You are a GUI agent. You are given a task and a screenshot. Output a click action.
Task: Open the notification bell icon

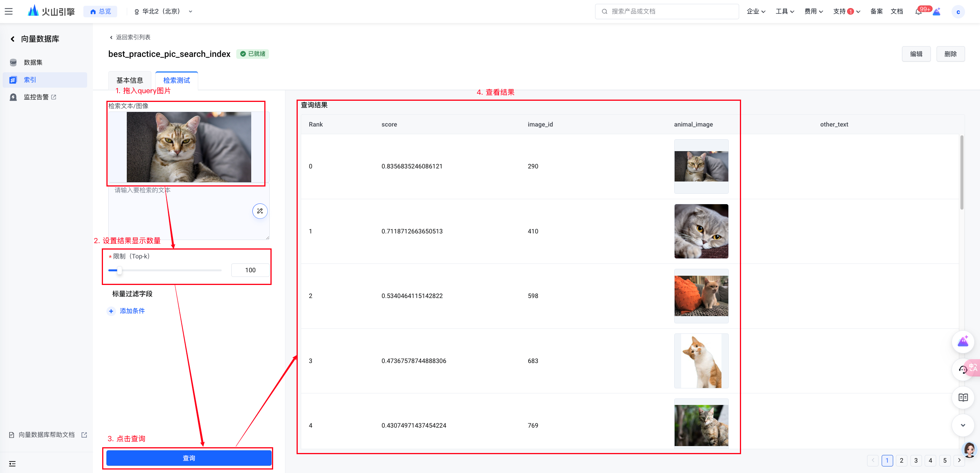click(918, 12)
